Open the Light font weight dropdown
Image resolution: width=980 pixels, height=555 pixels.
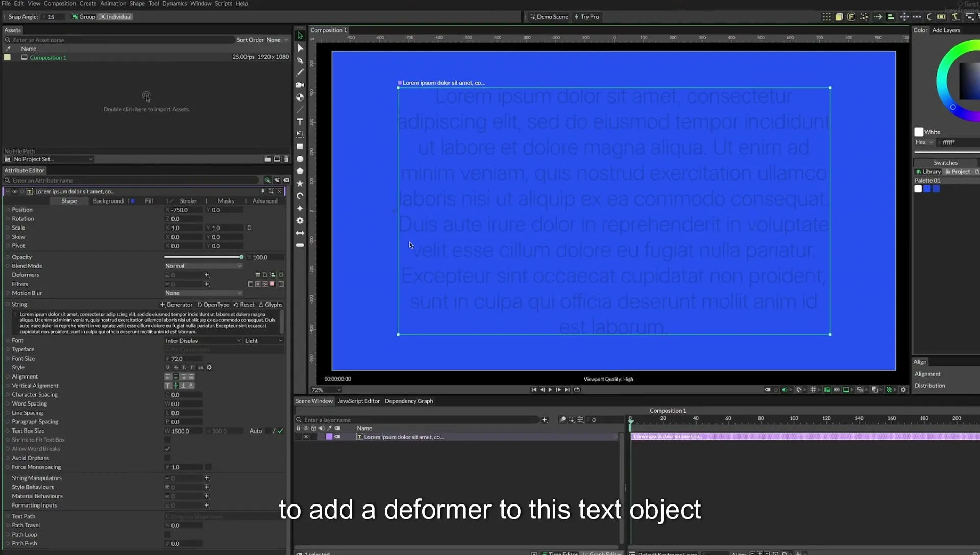point(263,341)
